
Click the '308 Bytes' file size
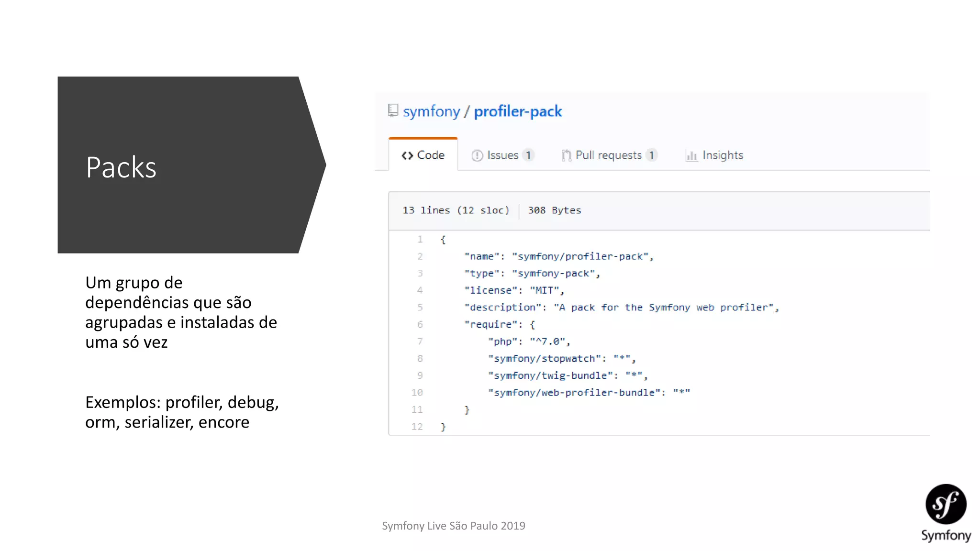click(x=555, y=210)
